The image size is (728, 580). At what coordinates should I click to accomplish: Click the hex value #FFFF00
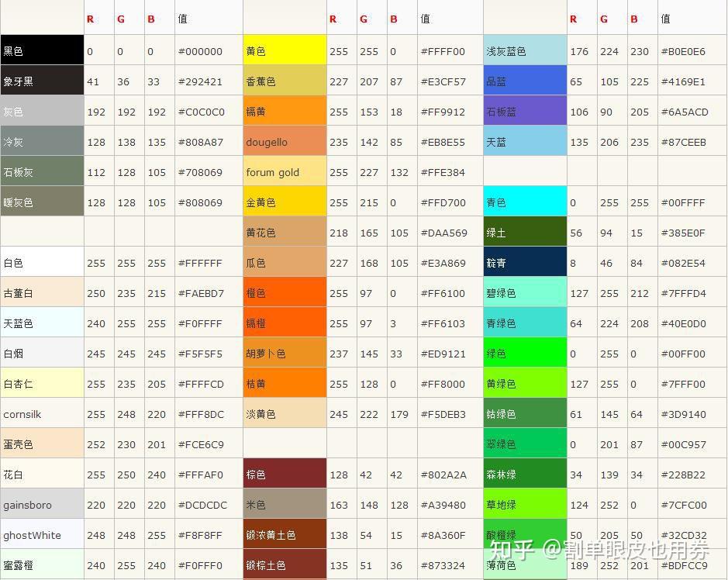click(444, 50)
